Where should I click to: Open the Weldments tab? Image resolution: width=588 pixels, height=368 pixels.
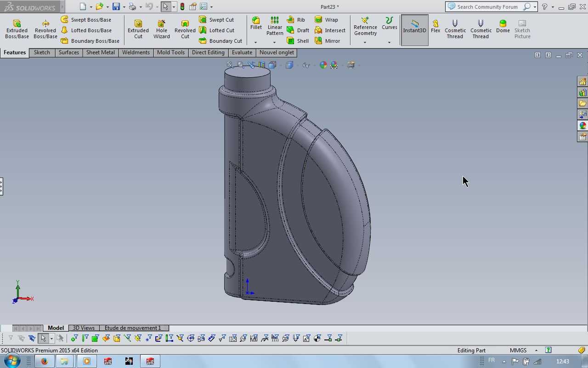136,52
